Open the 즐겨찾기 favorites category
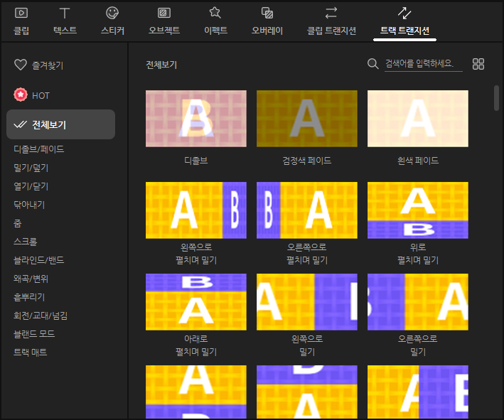The image size is (504, 420). [x=39, y=65]
